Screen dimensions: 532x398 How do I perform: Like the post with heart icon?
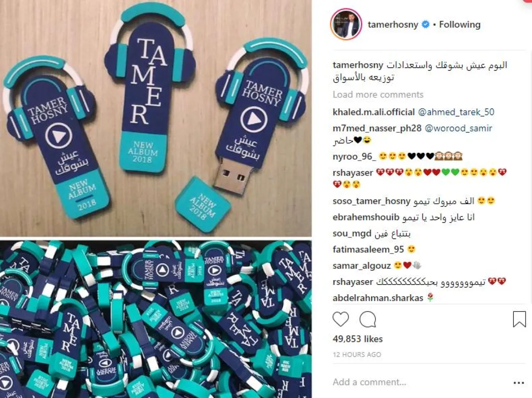pyautogui.click(x=341, y=319)
